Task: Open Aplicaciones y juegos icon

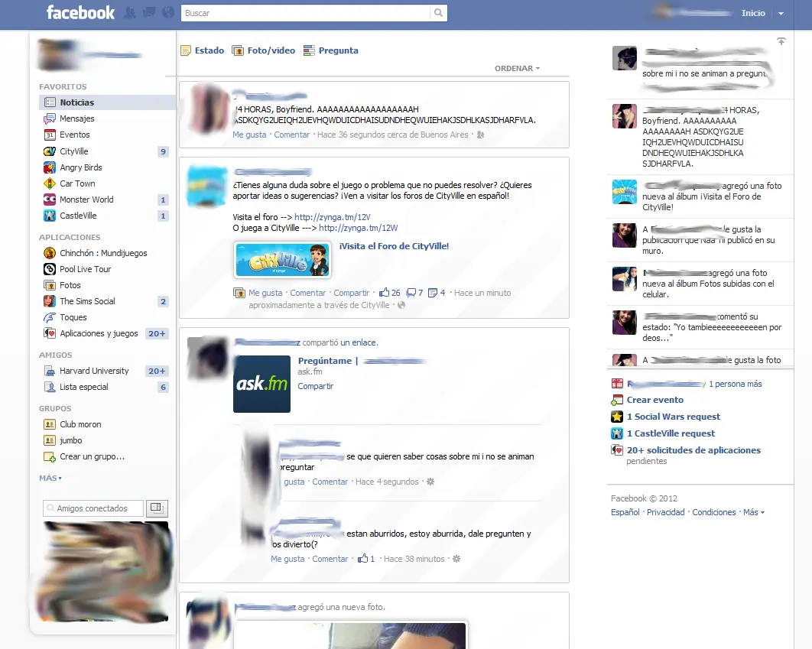Action: click(x=50, y=333)
